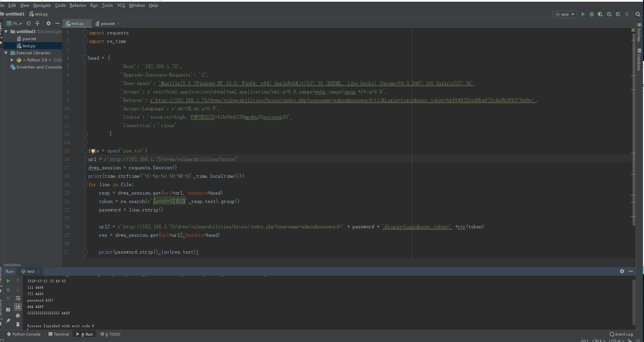Open the Python Console tool window
Viewport: 644px width, 342px height.
[x=24, y=334]
